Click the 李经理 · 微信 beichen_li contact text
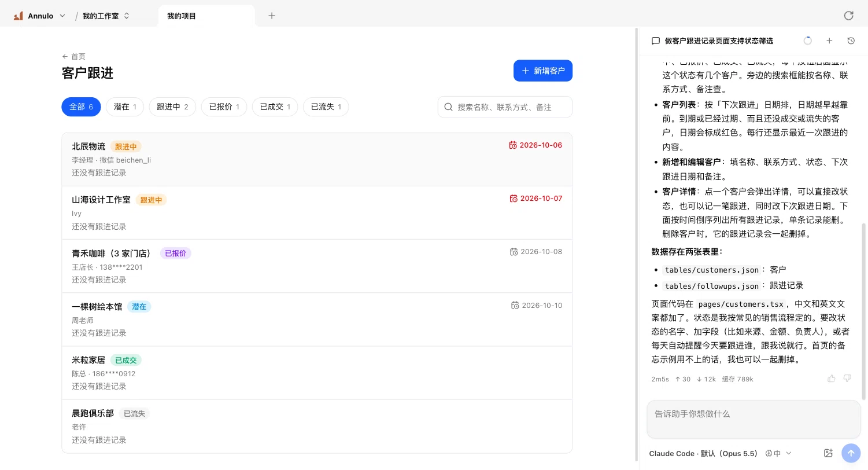 tap(111, 160)
